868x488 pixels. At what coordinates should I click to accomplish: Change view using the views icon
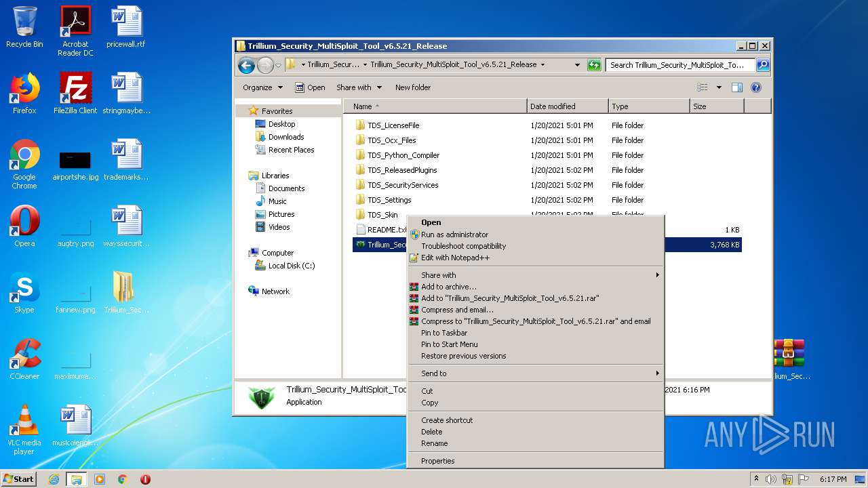click(703, 87)
